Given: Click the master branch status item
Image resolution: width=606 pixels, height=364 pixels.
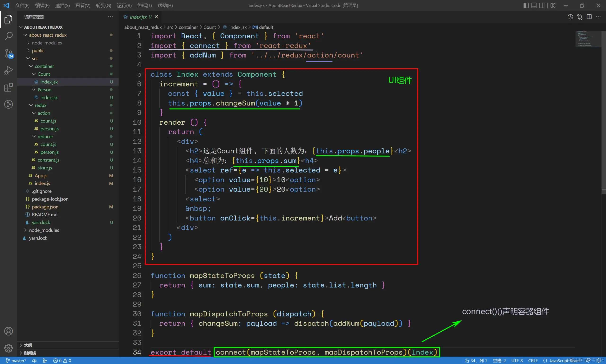Looking at the screenshot, I should coord(16,360).
